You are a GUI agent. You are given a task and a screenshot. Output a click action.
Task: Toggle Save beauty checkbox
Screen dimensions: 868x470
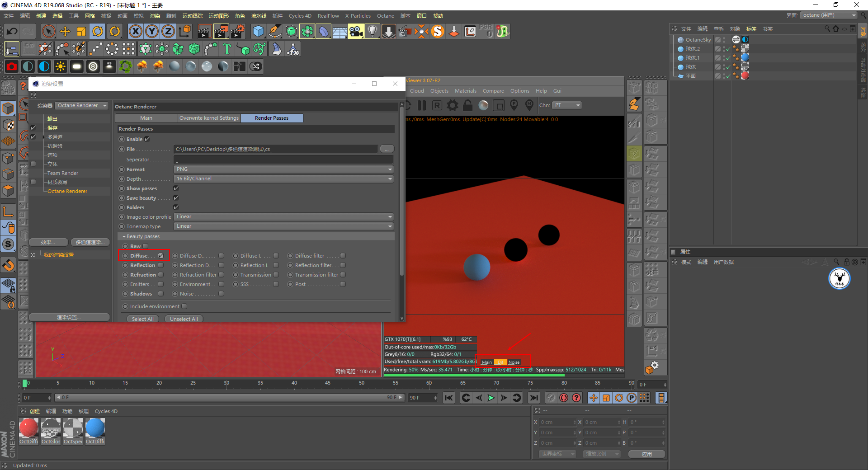click(176, 198)
